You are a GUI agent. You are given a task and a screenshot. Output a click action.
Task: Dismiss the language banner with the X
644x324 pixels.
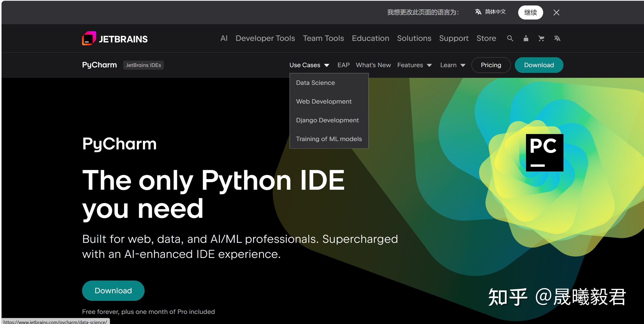[556, 12]
